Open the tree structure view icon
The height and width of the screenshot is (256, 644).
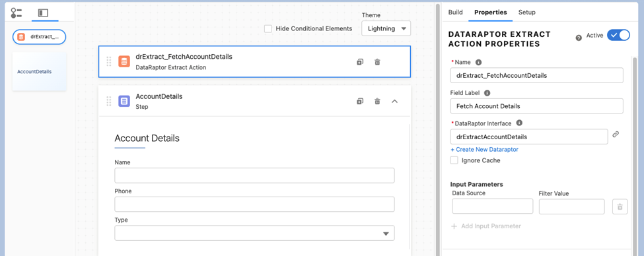16,13
